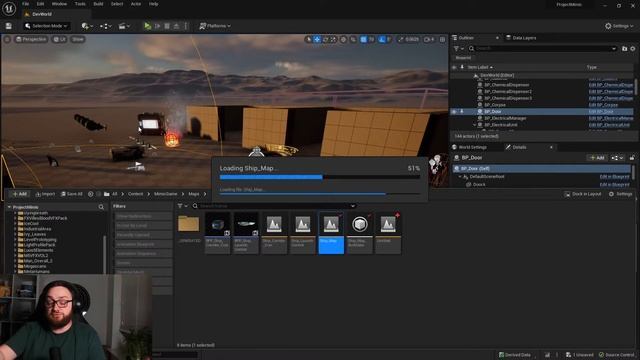Image resolution: width=640 pixels, height=360 pixels.
Task: Click Dock in Layout button
Action: (582, 194)
